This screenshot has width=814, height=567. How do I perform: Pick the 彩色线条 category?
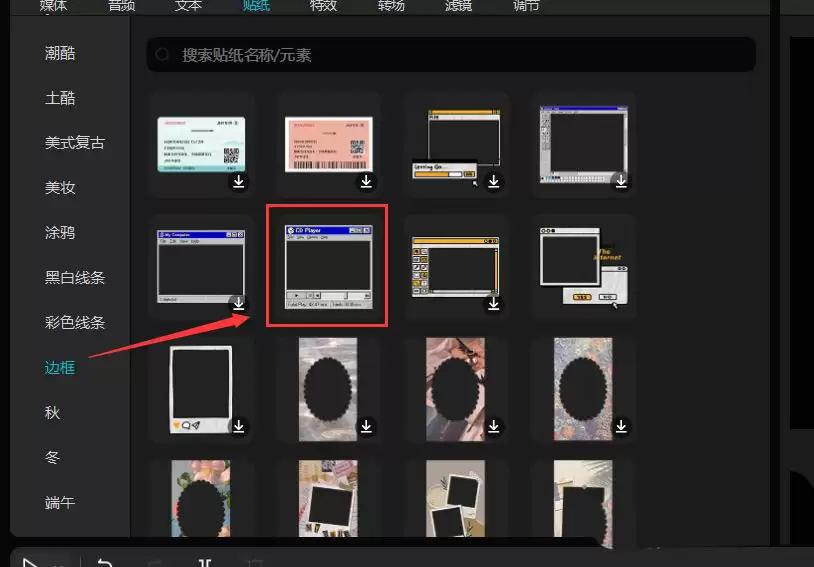click(74, 323)
